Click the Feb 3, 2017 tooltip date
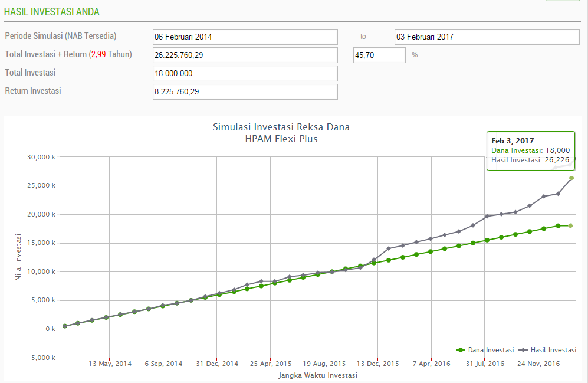This screenshot has width=588, height=383. pyautogui.click(x=513, y=141)
